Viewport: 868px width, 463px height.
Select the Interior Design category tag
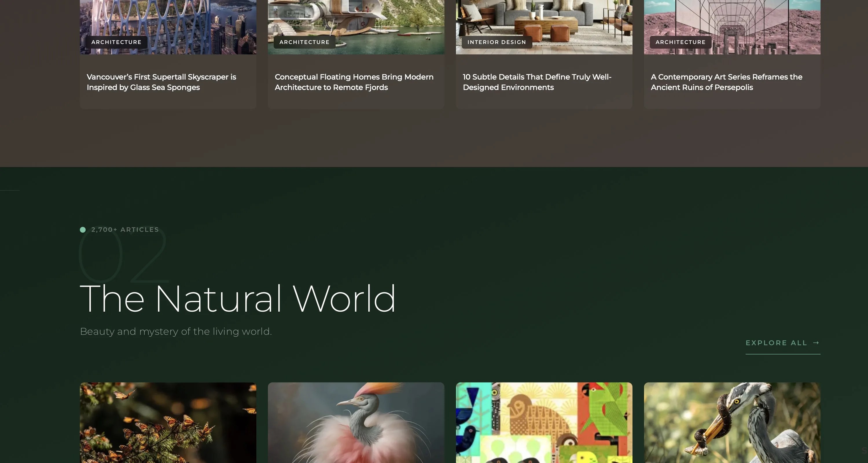tap(496, 42)
